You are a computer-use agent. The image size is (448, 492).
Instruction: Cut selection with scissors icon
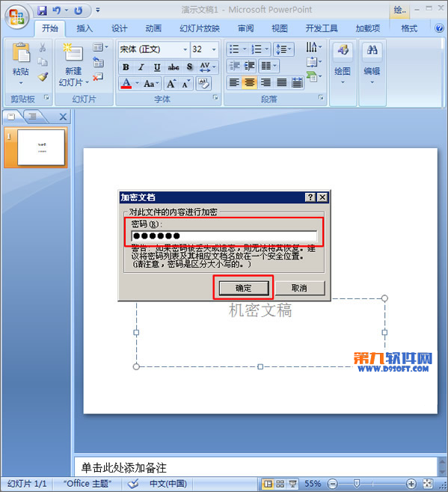[x=43, y=47]
